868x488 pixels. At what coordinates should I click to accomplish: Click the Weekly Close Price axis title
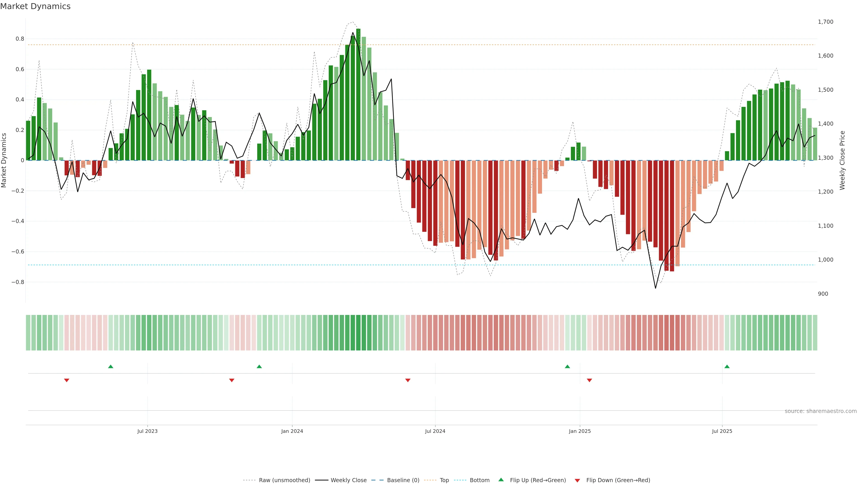(x=842, y=160)
